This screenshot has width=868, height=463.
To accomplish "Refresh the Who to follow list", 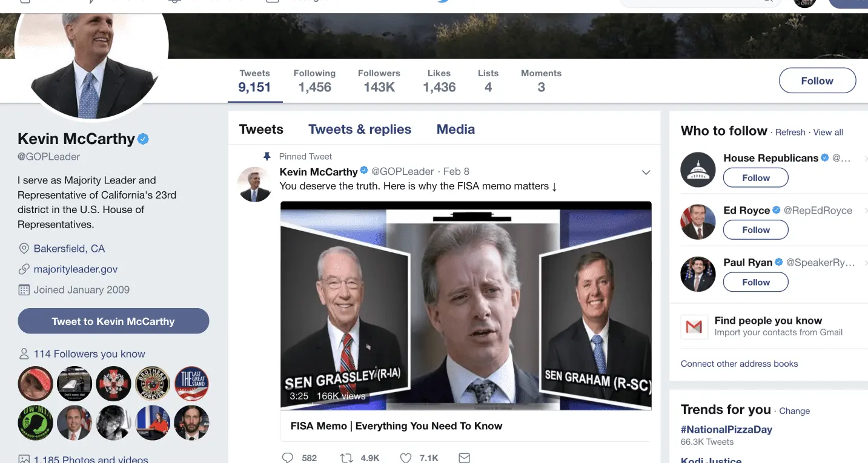I will pos(790,133).
